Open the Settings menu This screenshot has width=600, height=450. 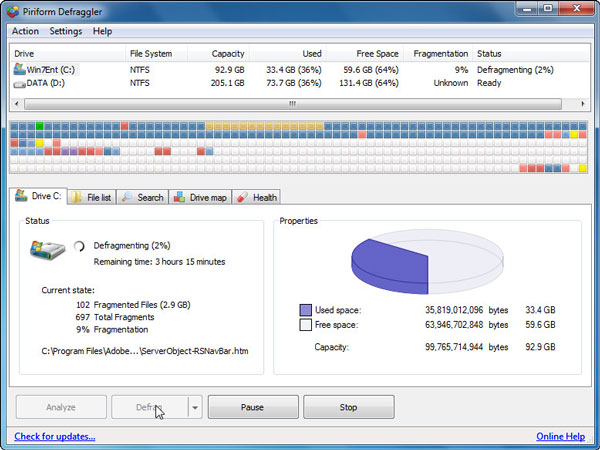click(66, 31)
